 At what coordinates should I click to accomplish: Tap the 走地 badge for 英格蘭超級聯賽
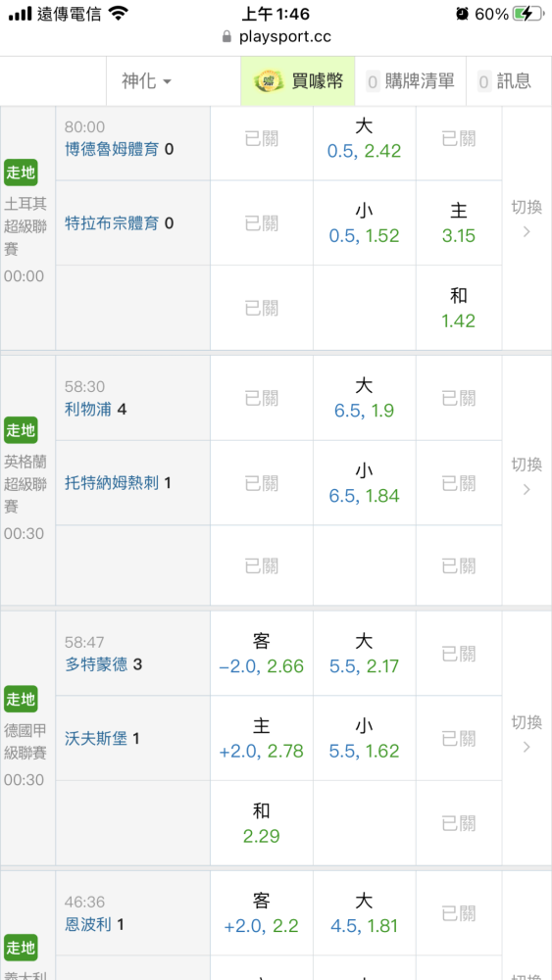(x=21, y=430)
